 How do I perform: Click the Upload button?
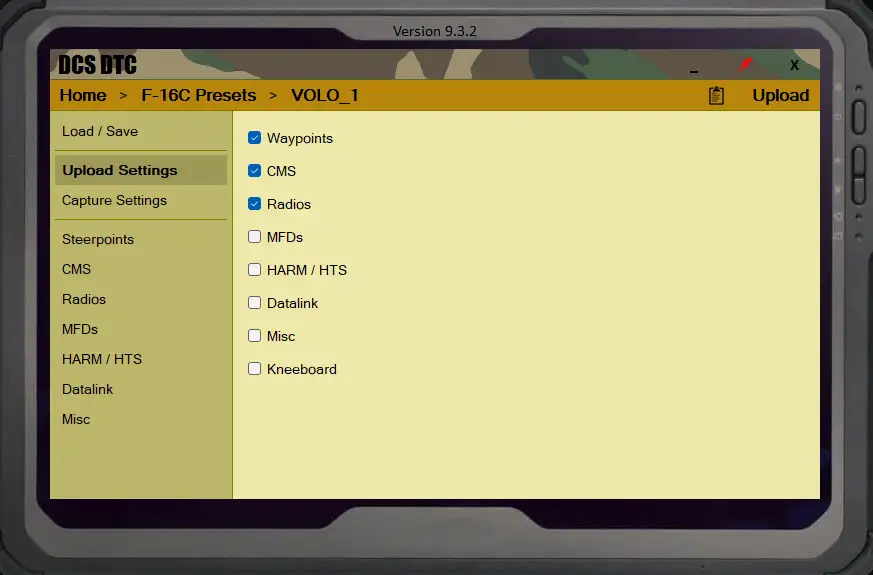[x=781, y=96]
